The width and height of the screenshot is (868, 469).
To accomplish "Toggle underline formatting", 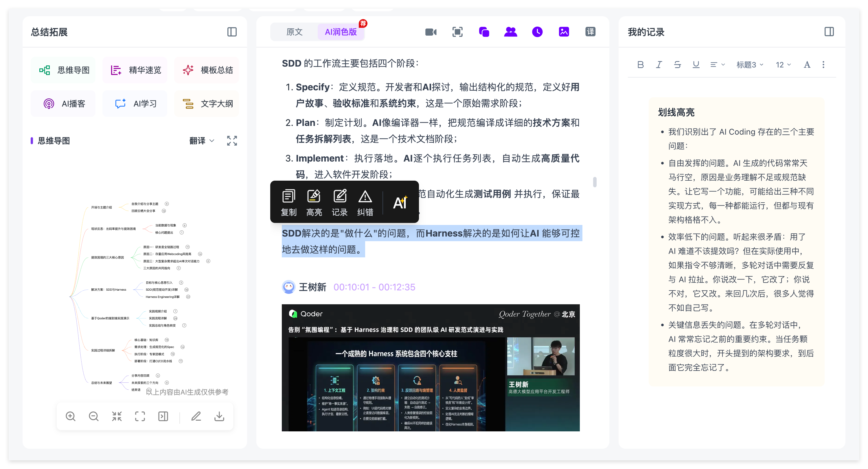I will tap(696, 64).
